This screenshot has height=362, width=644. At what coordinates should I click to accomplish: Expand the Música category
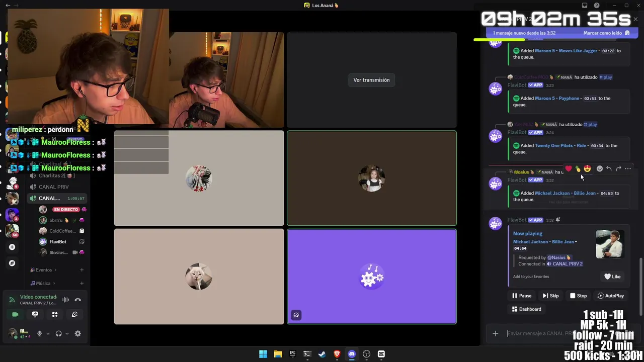[x=43, y=283]
